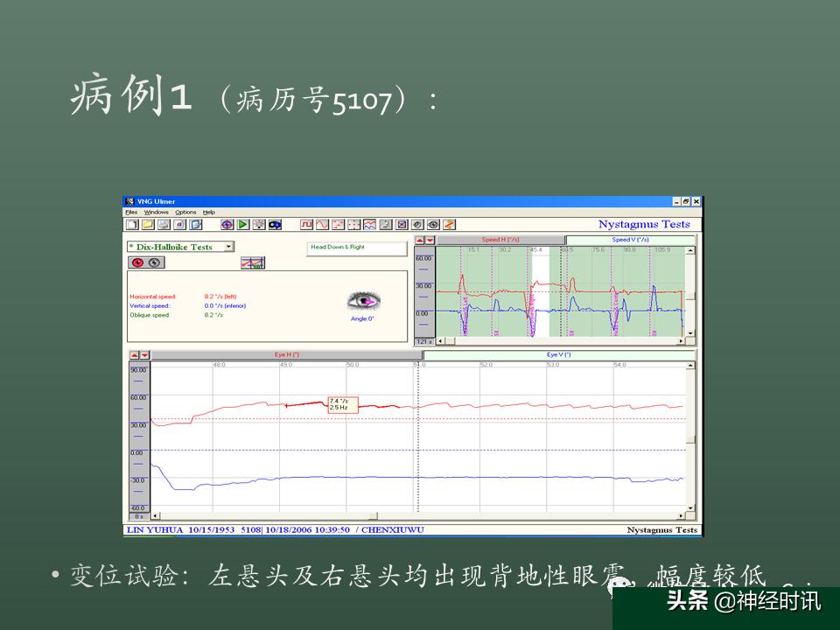
Task: Start recording with the green play icon
Action: tap(242, 225)
